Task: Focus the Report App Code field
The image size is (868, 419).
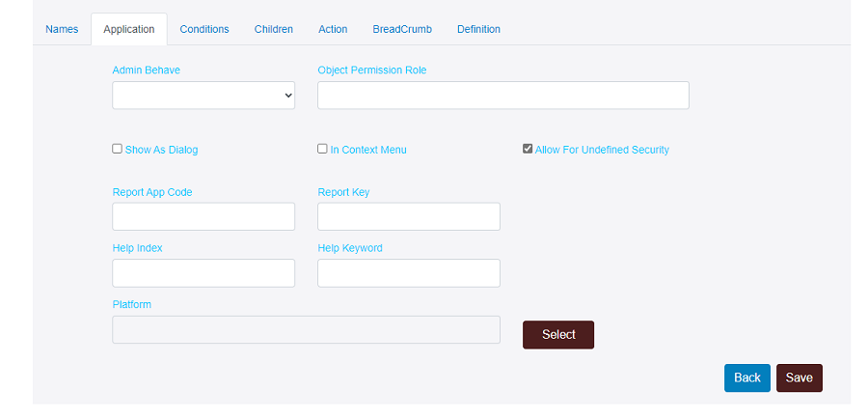Action: tap(203, 216)
